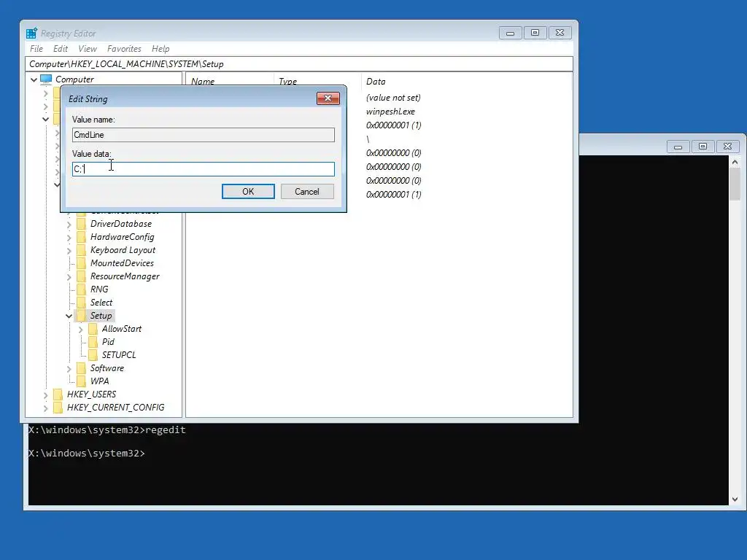This screenshot has height=560, width=747.
Task: Select the Select key folder icon
Action: [82, 303]
